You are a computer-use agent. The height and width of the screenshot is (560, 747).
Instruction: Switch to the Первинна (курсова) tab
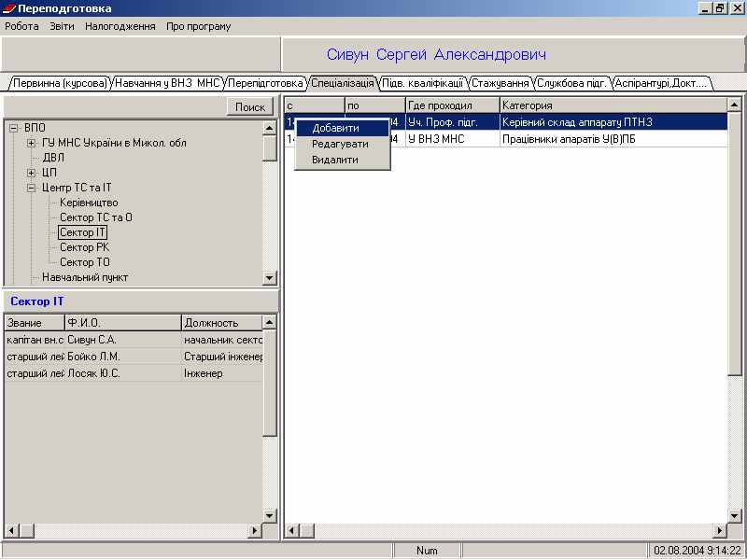click(x=60, y=83)
